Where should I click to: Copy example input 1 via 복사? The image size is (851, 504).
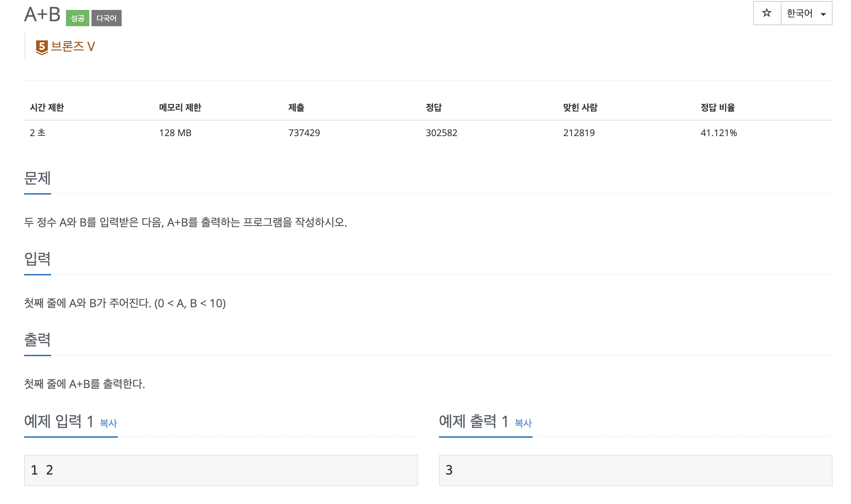pyautogui.click(x=109, y=423)
